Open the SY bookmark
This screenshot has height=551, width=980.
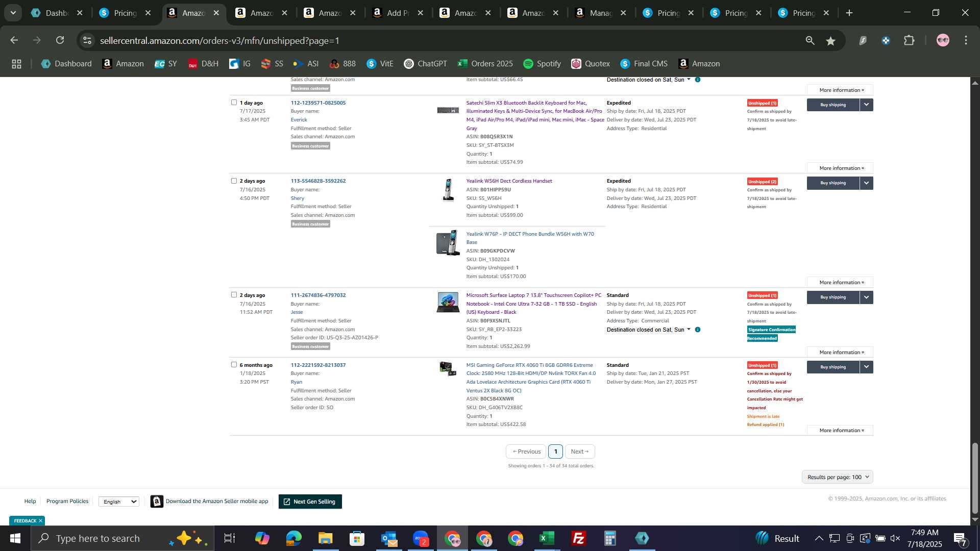pos(165,64)
